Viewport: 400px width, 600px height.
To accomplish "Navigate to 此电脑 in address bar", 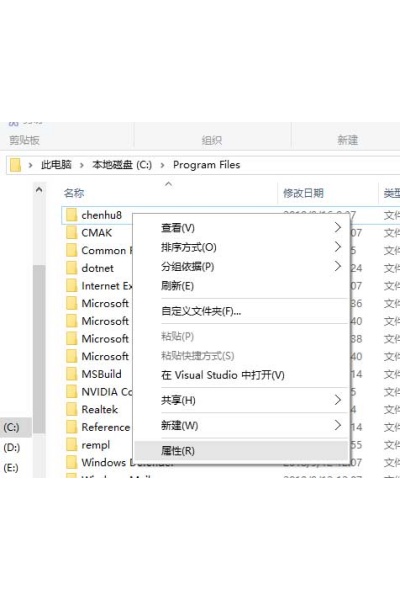I will 56,165.
